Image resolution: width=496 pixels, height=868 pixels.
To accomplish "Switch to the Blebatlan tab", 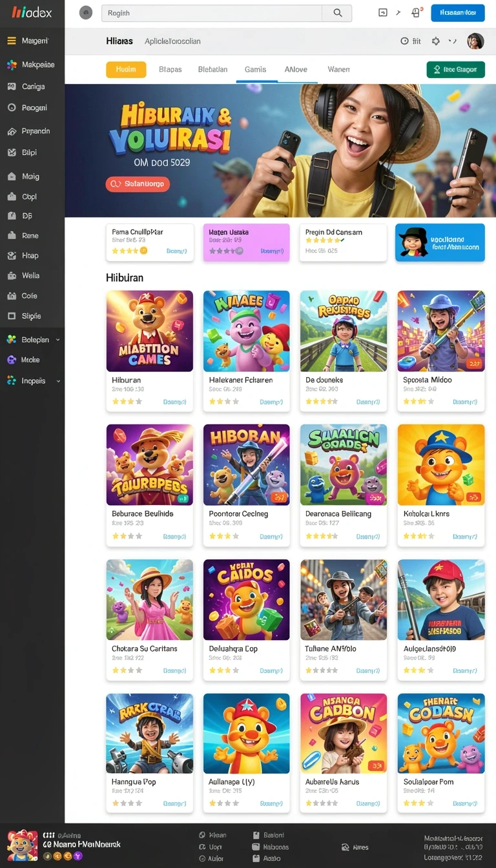I will (x=212, y=69).
